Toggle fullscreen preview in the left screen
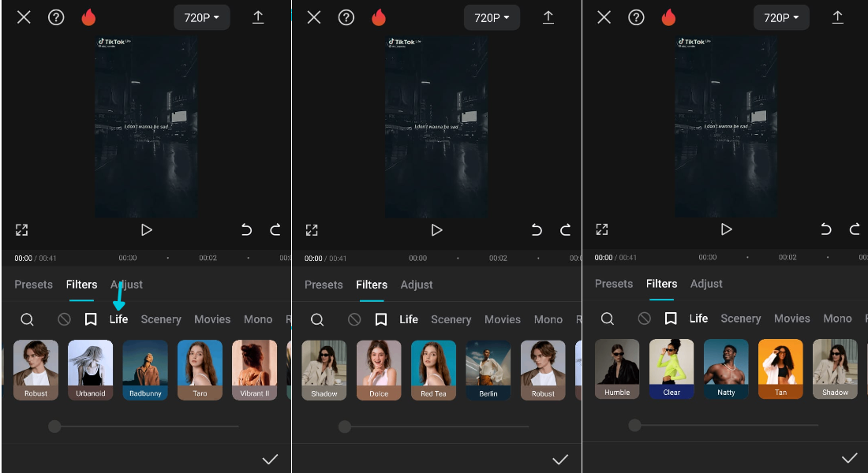Image resolution: width=868 pixels, height=473 pixels. (x=21, y=230)
